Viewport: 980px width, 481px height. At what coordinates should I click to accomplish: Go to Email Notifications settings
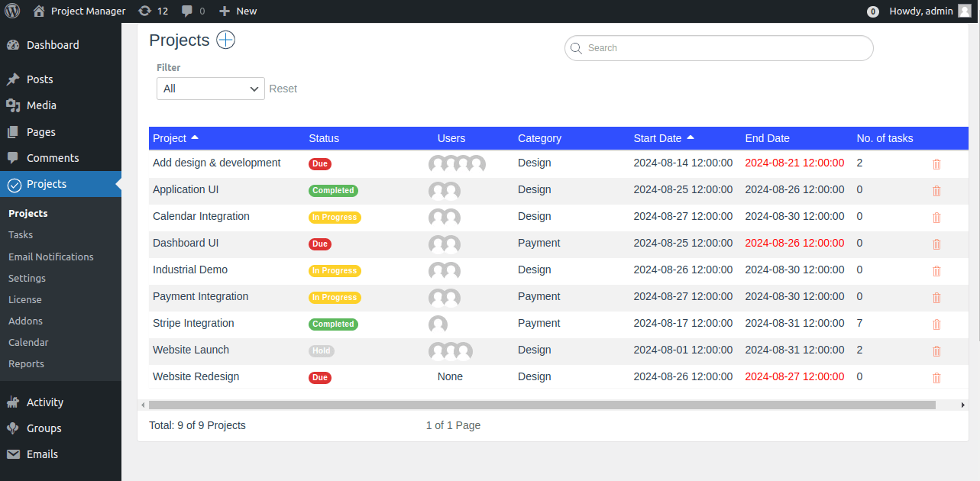51,257
